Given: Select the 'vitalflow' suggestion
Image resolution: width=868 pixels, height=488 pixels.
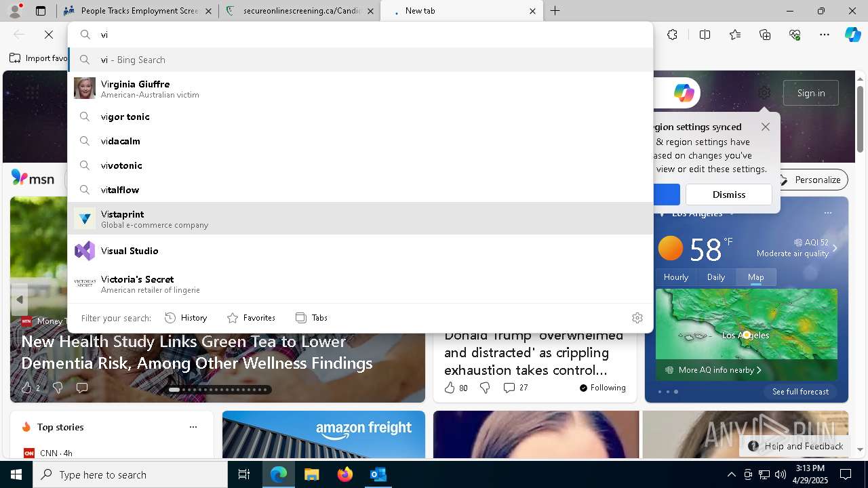Looking at the screenshot, I should [x=360, y=190].
